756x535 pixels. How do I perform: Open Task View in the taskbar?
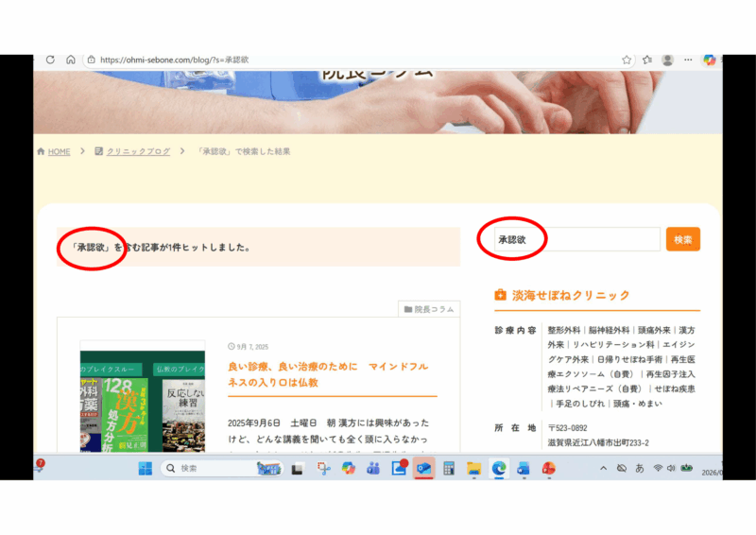(x=298, y=469)
